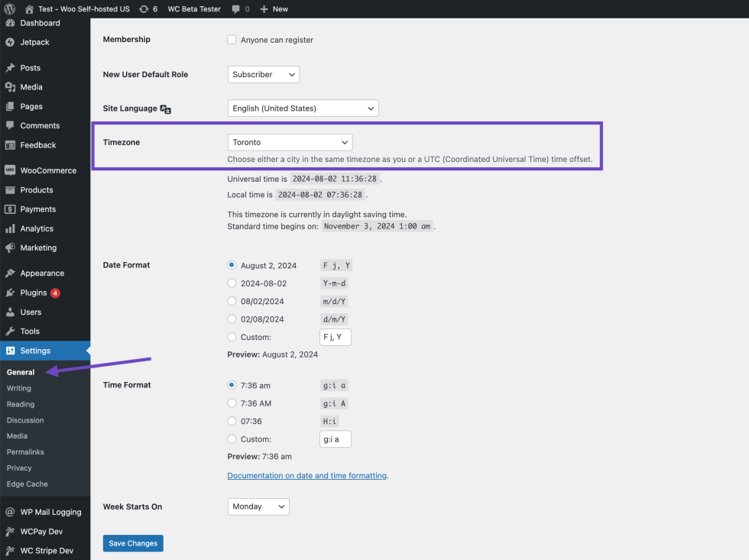Open the Week Starts On dropdown
The height and width of the screenshot is (560, 749).
pos(258,507)
